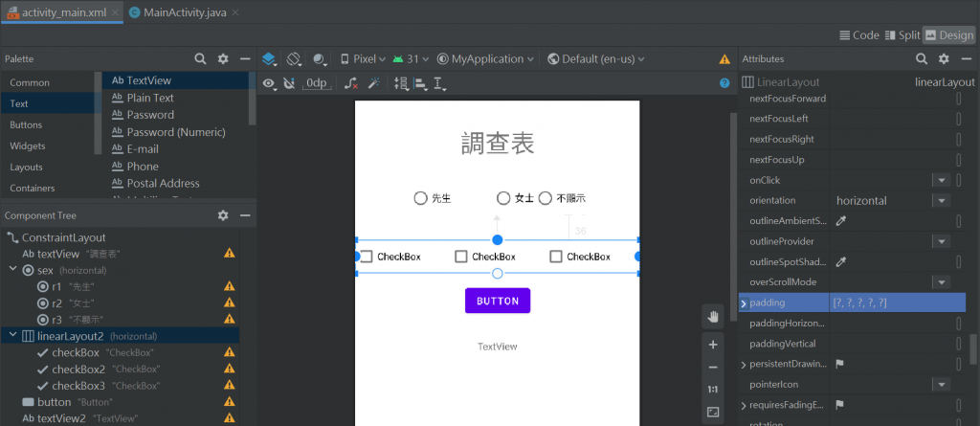
Task: Click the requiresFadingEdge flag icon
Action: (x=840, y=405)
